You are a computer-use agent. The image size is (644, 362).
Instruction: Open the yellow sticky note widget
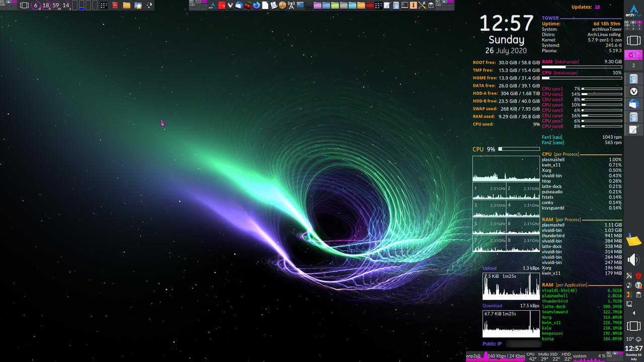[633, 240]
